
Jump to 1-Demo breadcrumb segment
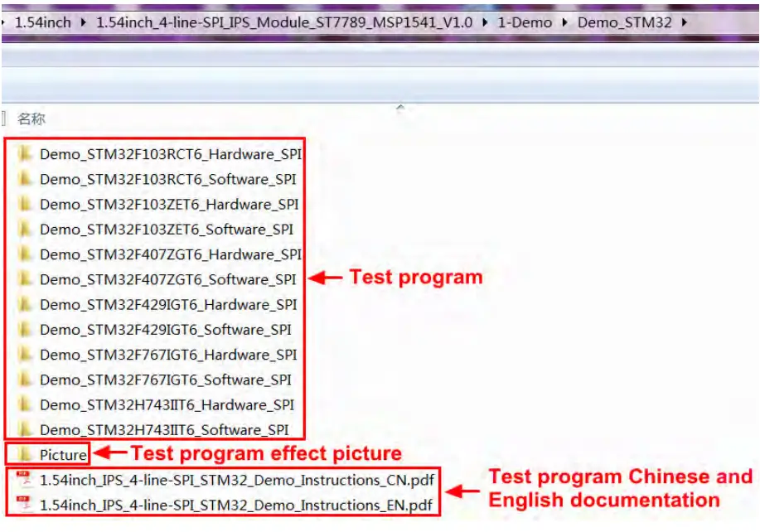(x=525, y=22)
